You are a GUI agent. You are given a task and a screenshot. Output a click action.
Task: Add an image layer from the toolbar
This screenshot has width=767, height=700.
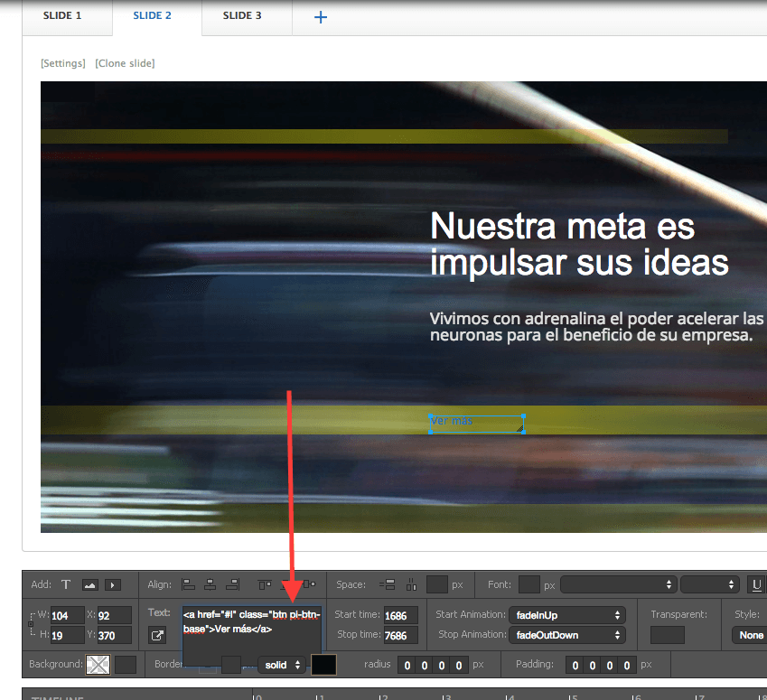[x=89, y=584]
